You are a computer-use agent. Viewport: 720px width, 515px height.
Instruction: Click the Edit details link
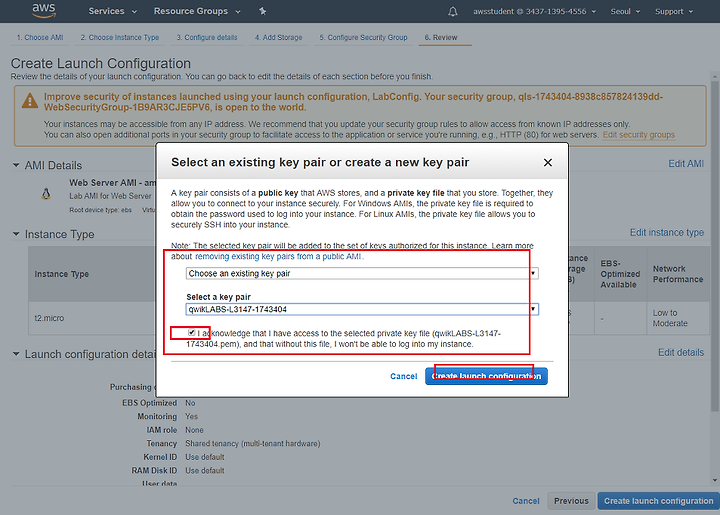[x=681, y=353]
